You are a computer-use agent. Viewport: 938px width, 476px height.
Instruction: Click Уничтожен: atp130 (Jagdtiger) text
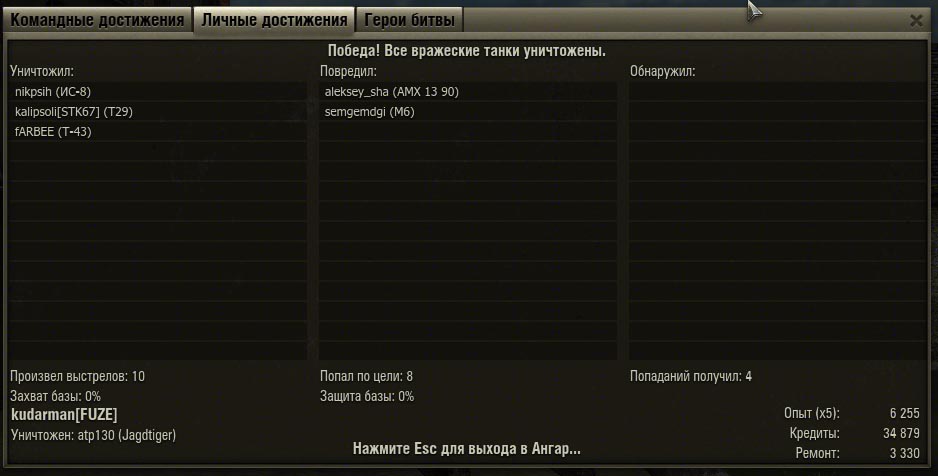(93, 435)
